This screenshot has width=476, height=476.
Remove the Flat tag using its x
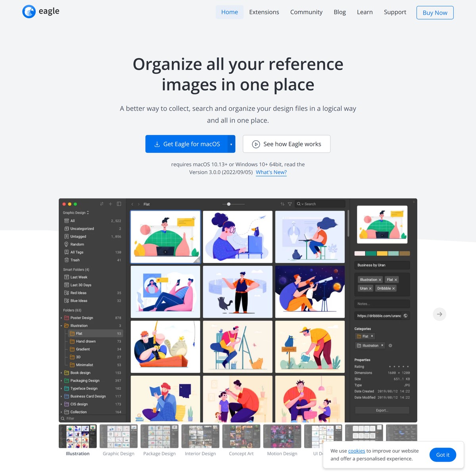pos(395,280)
